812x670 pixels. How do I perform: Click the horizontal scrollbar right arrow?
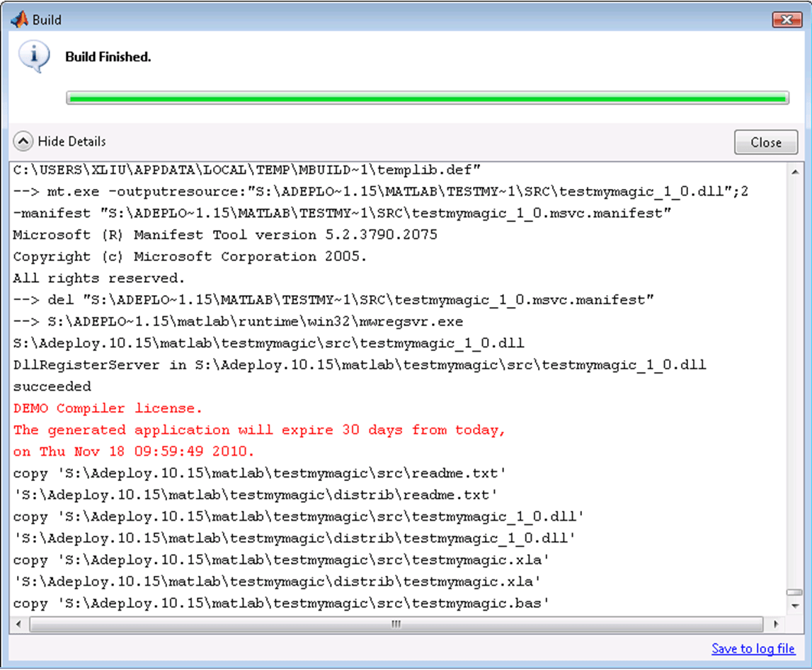pos(775,624)
